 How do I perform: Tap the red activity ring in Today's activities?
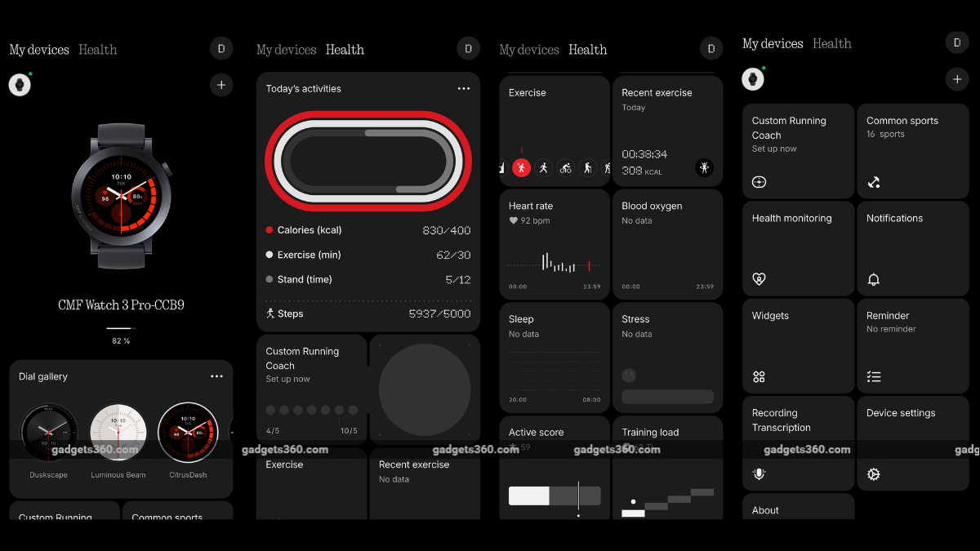368,161
